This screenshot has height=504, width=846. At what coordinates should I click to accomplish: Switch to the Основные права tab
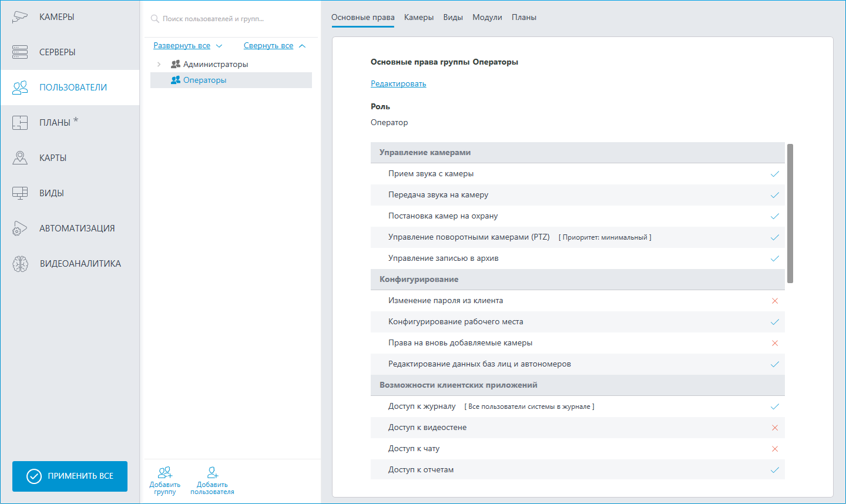coord(362,18)
